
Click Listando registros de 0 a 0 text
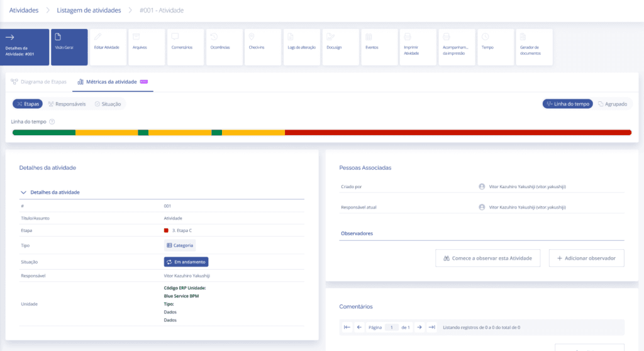click(481, 328)
